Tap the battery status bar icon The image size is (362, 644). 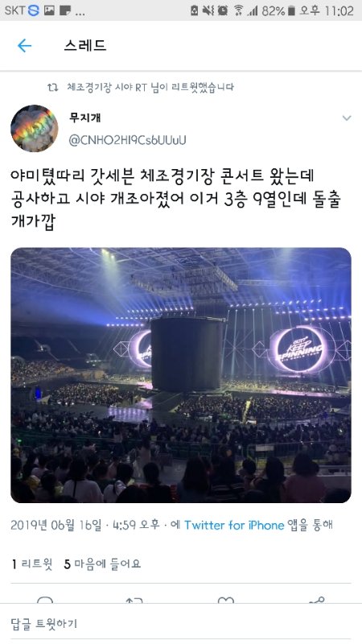coord(291,10)
